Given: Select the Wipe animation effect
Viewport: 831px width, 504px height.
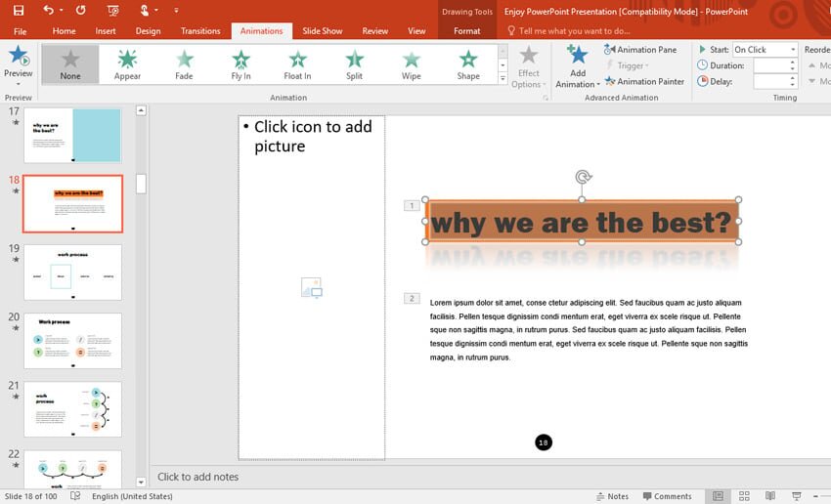Looking at the screenshot, I should (x=412, y=64).
